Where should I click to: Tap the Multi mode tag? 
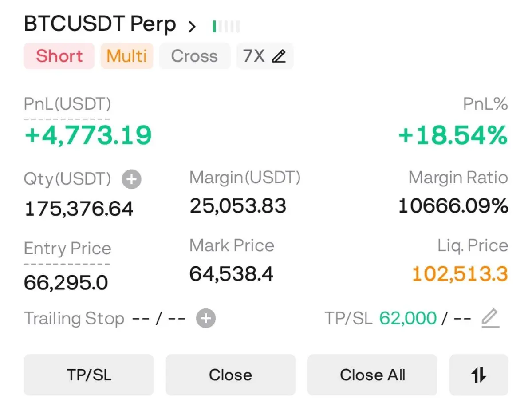[x=127, y=56]
